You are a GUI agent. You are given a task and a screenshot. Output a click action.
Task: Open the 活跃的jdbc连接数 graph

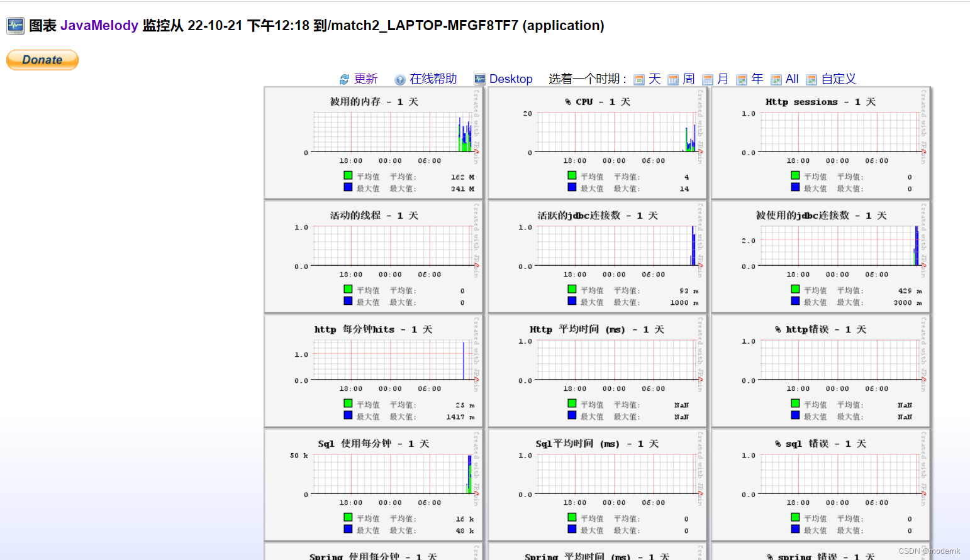(x=598, y=256)
